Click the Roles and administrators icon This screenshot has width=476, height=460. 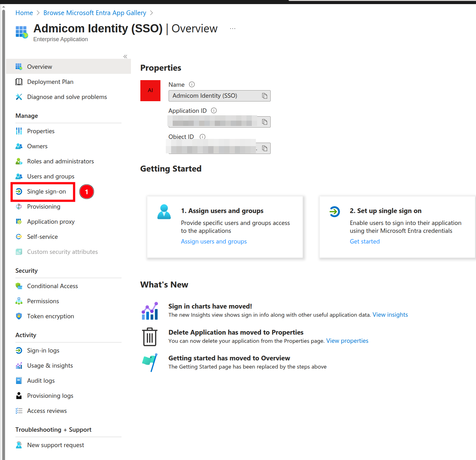tap(19, 161)
